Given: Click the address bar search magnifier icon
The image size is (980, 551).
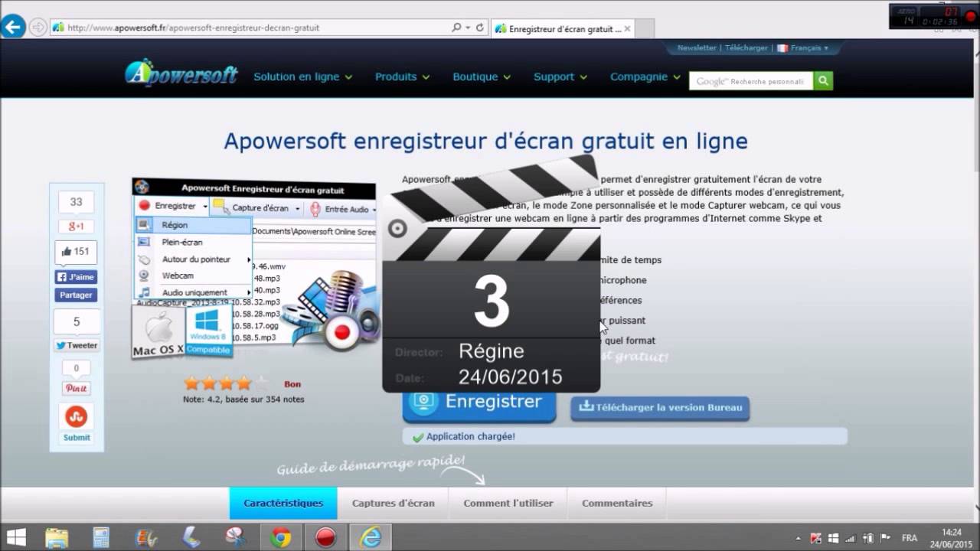Looking at the screenshot, I should point(456,28).
